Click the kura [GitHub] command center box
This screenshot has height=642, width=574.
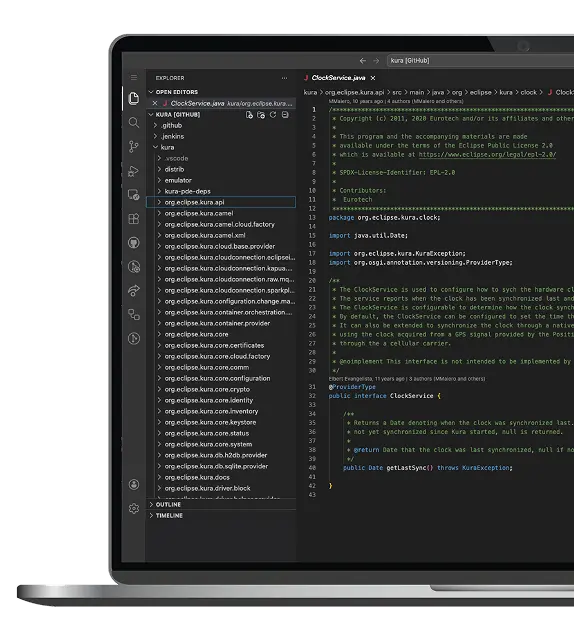pos(480,61)
